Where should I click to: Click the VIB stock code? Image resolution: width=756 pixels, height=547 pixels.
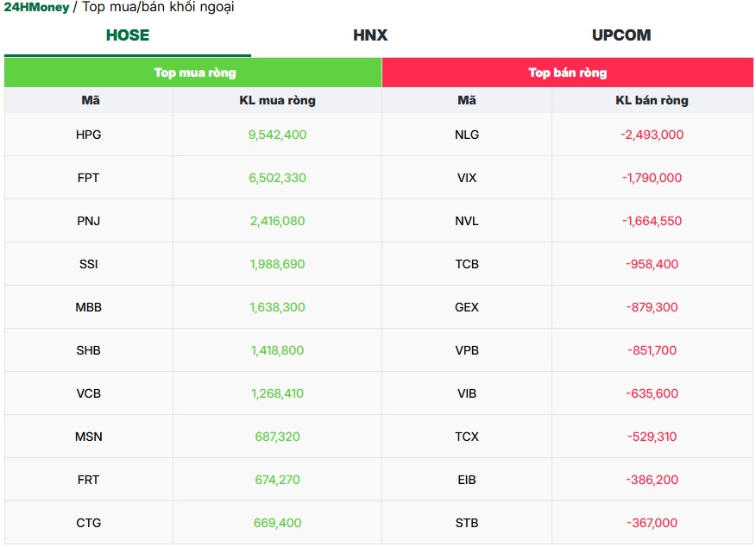[467, 393]
